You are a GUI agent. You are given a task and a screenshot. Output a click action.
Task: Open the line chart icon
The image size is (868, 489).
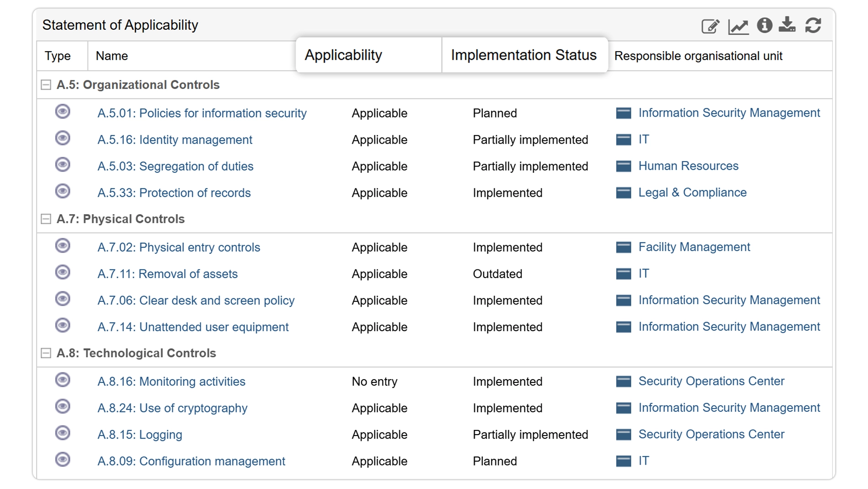tap(738, 27)
